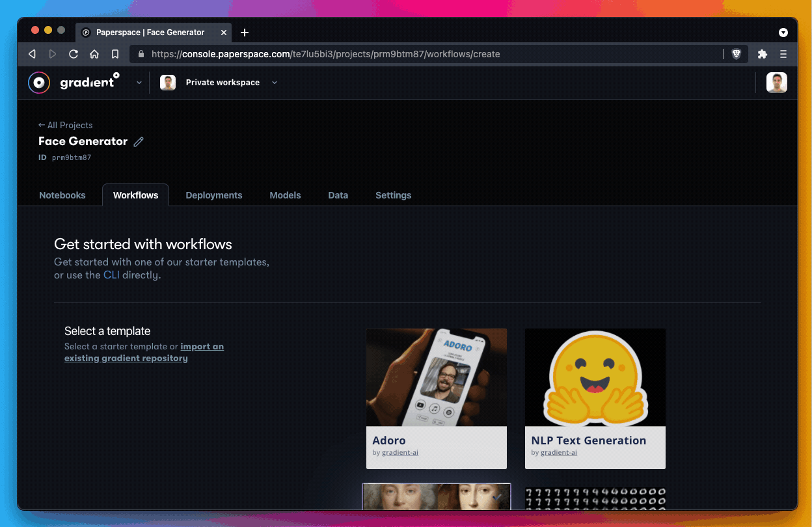This screenshot has height=527, width=812.
Task: Click the tab list dropdown arrow
Action: [783, 33]
